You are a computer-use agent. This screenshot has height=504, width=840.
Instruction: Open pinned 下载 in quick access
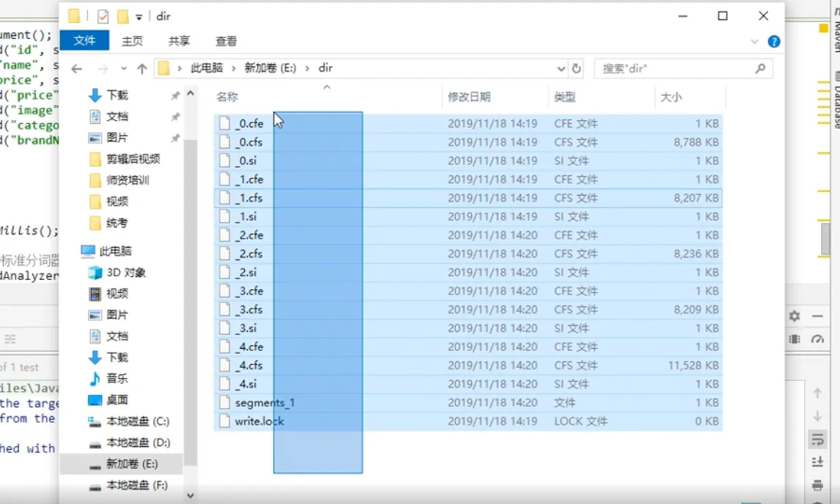(117, 95)
